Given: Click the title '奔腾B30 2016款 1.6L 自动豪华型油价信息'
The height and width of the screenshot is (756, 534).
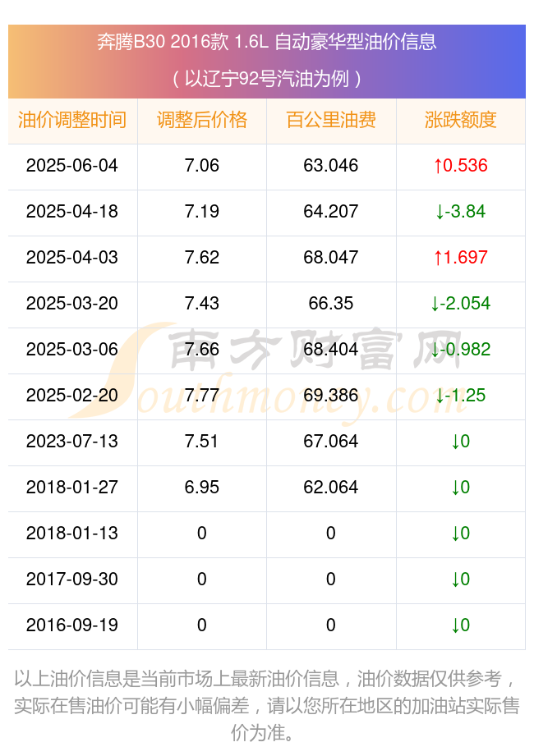Looking at the screenshot, I should point(267,42).
